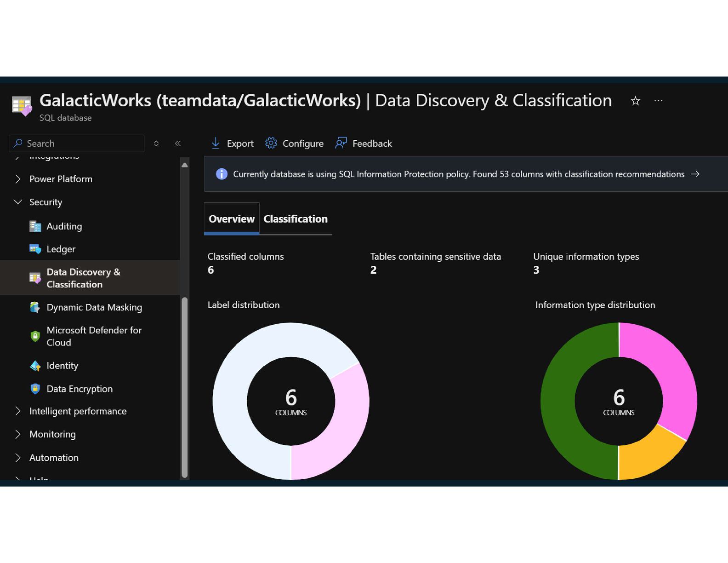
Task: Click the green information type segment
Action: pos(558,401)
